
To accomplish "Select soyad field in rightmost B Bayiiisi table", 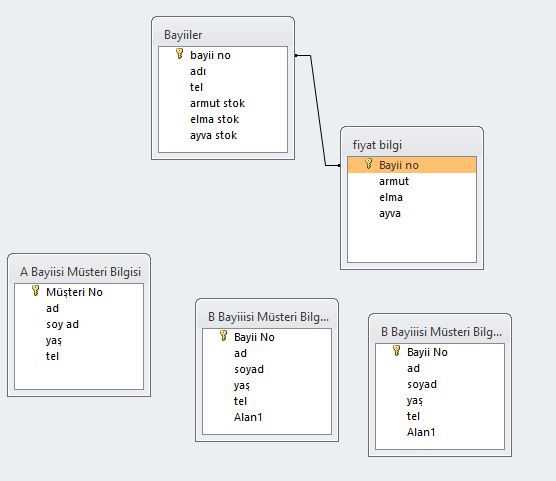I will 440,384.
